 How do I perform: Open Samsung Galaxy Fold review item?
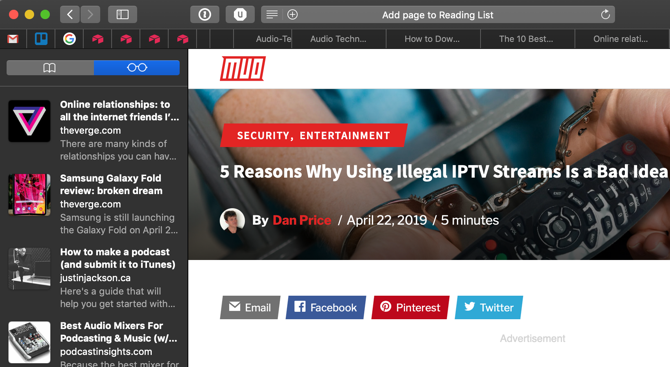[x=94, y=204]
